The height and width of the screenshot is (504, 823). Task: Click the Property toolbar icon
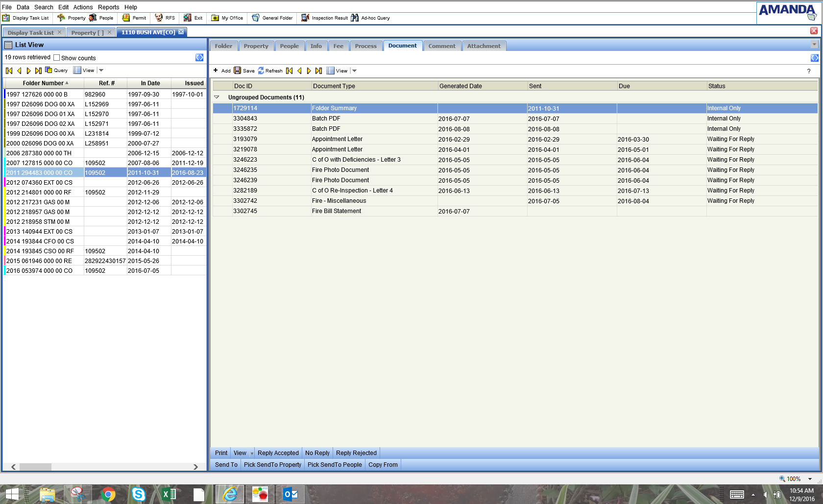(71, 18)
